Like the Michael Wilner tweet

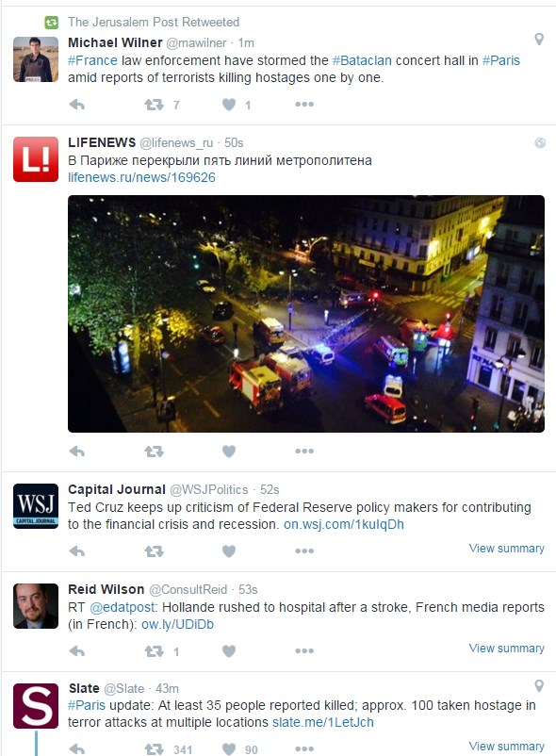229,105
